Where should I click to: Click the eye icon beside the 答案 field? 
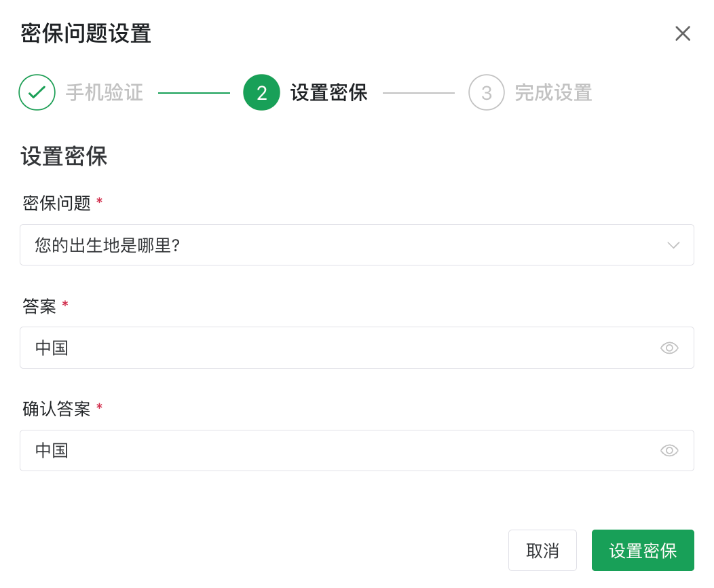669,348
